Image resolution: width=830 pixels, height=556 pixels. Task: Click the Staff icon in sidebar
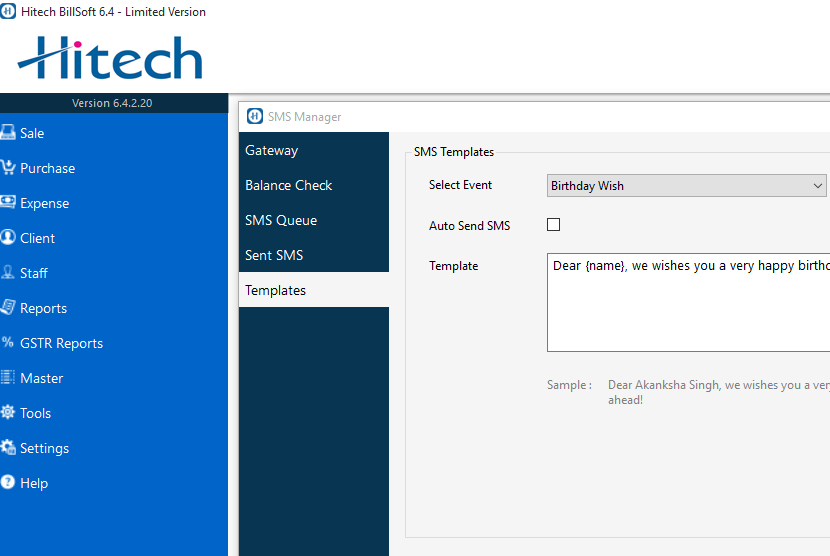[8, 273]
